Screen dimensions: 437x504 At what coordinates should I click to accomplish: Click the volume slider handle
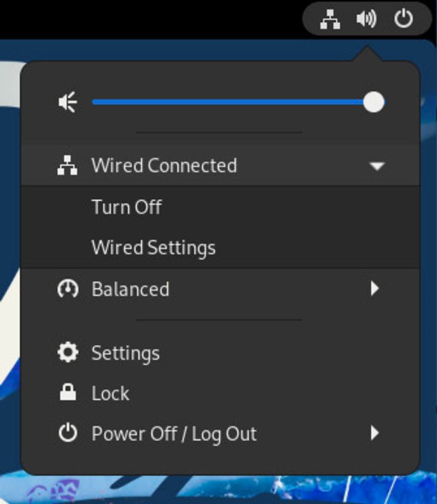click(373, 102)
